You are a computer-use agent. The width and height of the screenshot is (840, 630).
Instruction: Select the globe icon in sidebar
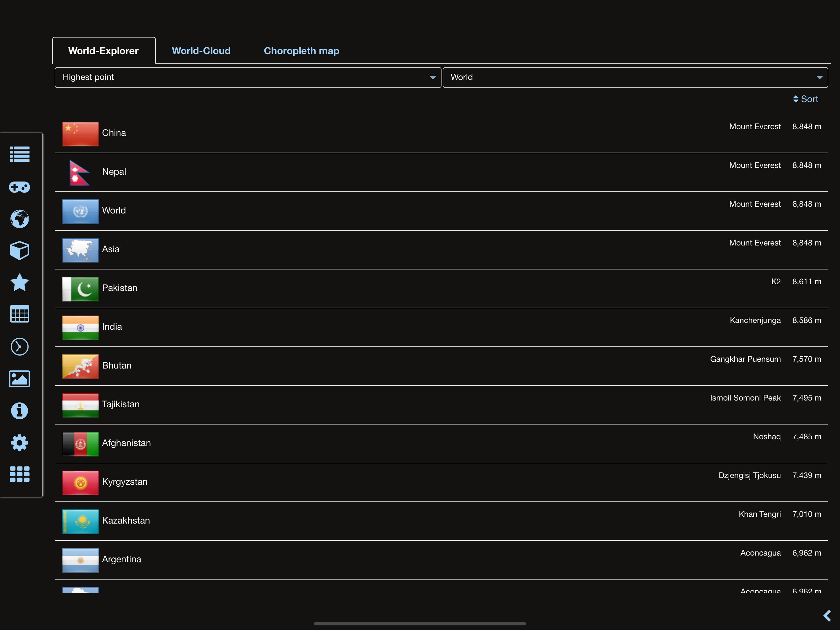tap(19, 219)
